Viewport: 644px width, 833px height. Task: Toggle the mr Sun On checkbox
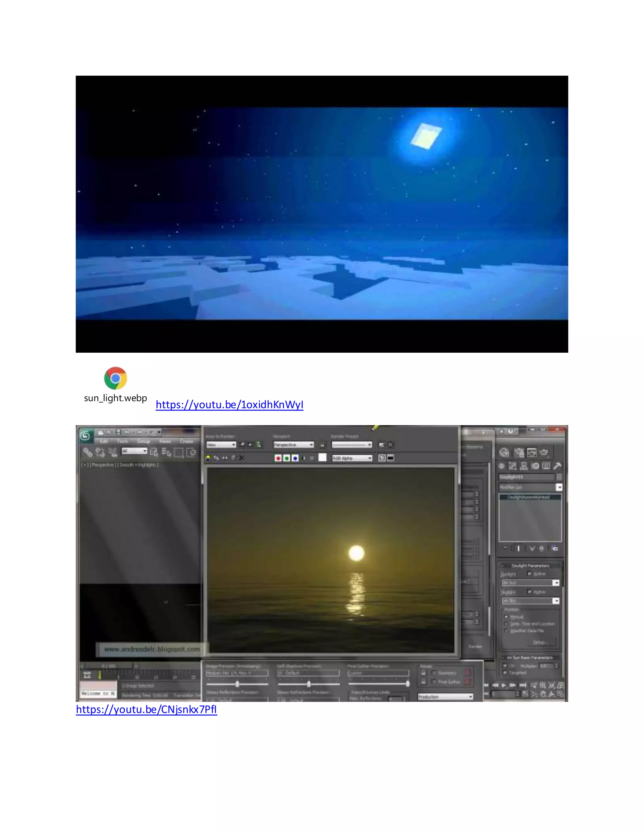click(x=505, y=666)
